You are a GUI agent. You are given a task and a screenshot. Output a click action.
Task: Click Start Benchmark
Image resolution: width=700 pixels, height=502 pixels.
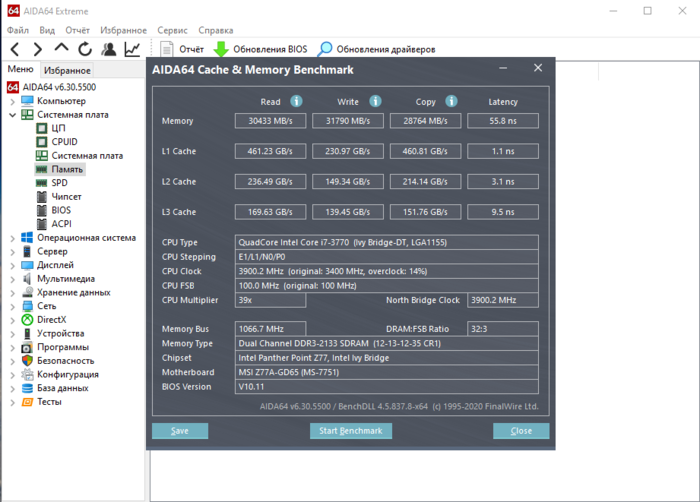point(351,431)
